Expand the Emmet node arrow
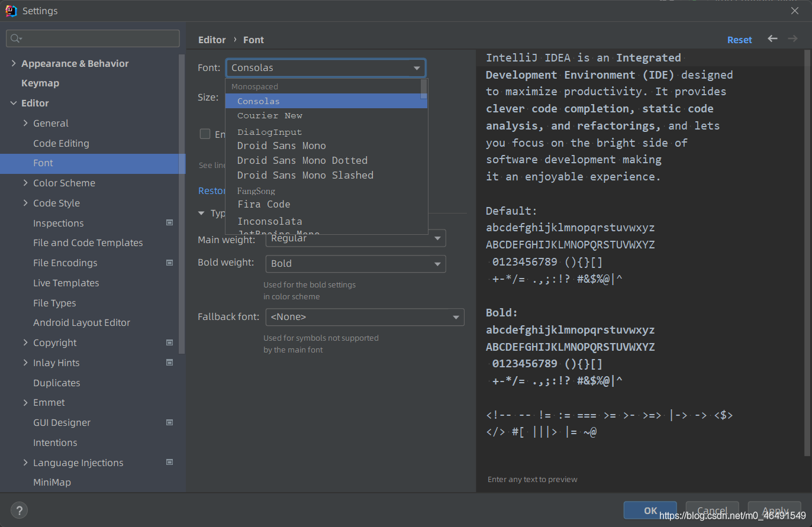This screenshot has height=527, width=812. 25,402
